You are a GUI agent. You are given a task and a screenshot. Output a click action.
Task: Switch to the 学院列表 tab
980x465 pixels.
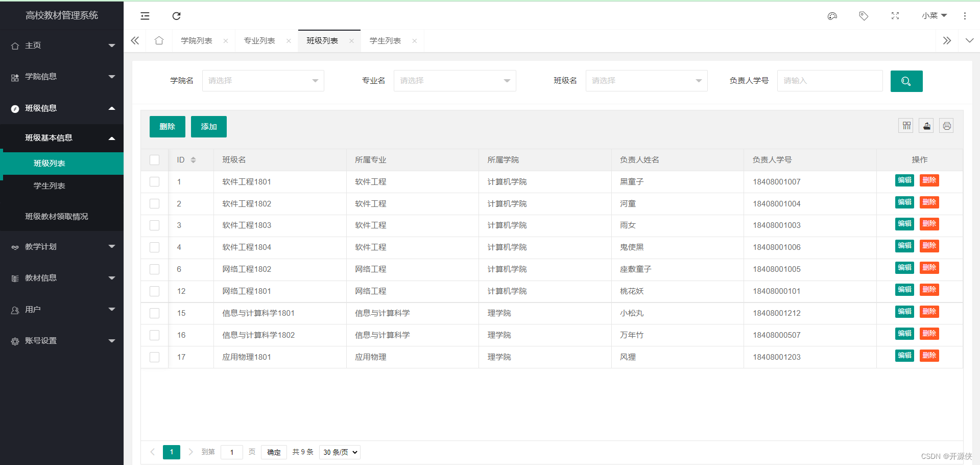click(x=197, y=41)
